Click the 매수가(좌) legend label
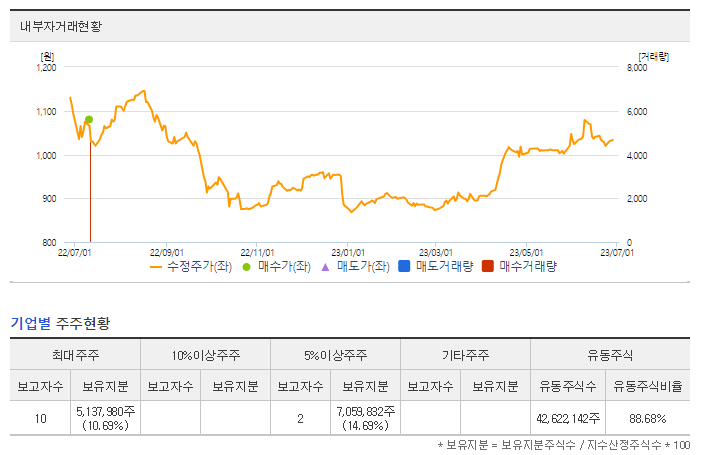 (284, 266)
